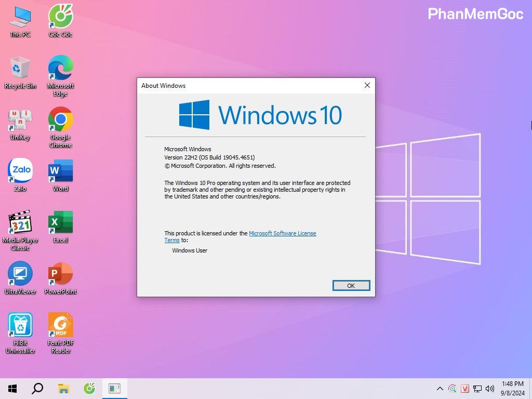This screenshot has height=399, width=532.
Task: Open the volume control in system tray
Action: (x=489, y=389)
